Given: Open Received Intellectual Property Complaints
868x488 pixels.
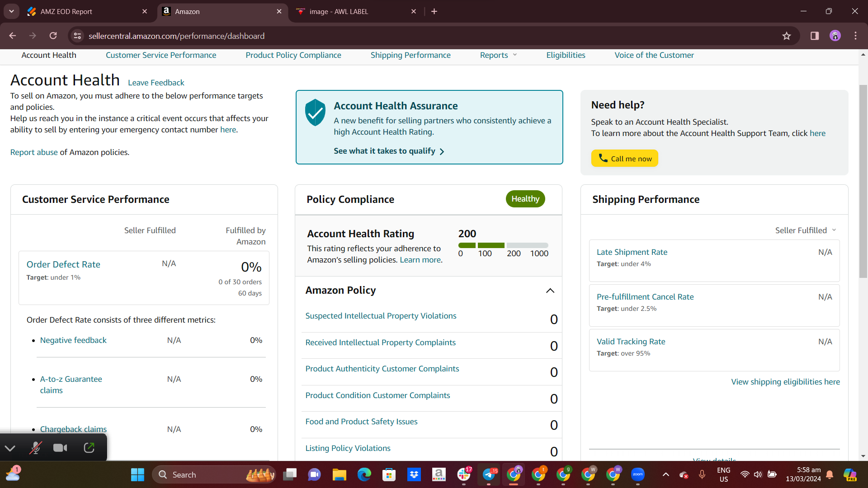Looking at the screenshot, I should tap(380, 343).
